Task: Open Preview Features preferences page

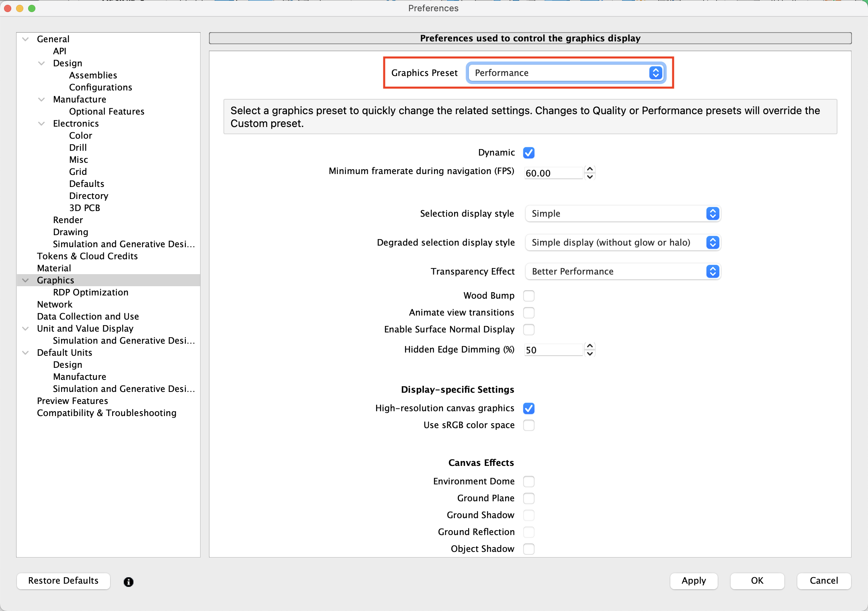Action: (x=72, y=401)
